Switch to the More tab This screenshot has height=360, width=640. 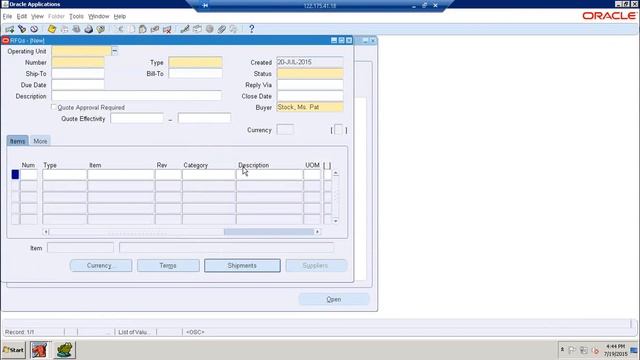tap(40, 141)
